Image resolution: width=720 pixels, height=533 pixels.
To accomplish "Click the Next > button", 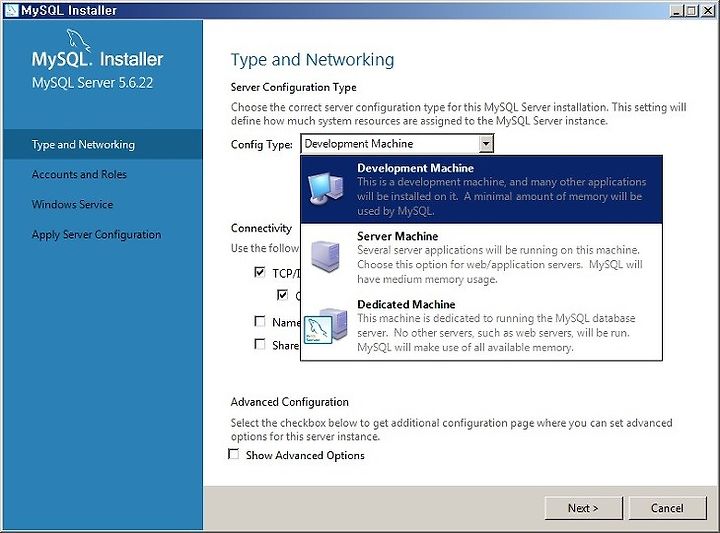I will pyautogui.click(x=583, y=508).
